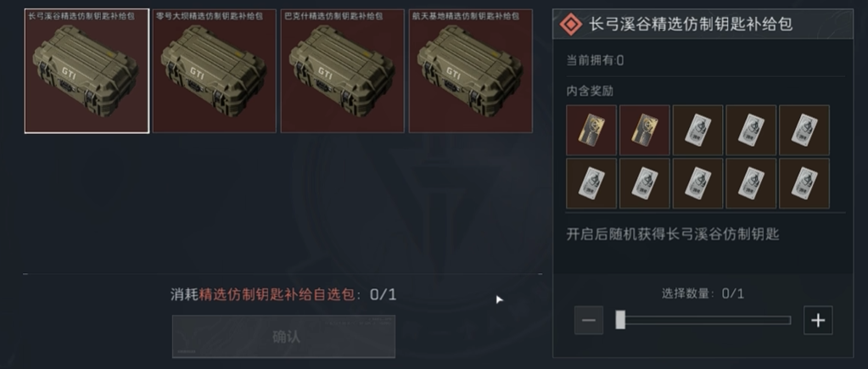Viewport: 868px width, 369px height.
Task: Click last key card in bottom row
Action: (x=804, y=183)
